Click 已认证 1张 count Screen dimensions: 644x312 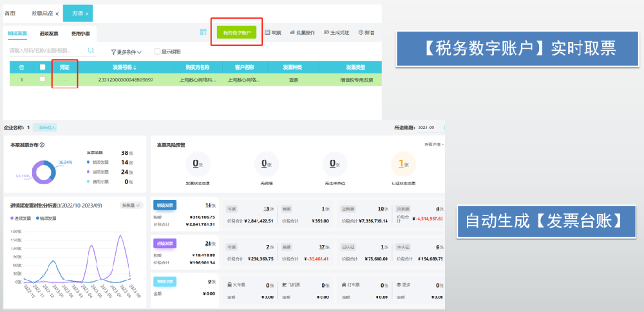pos(384,247)
